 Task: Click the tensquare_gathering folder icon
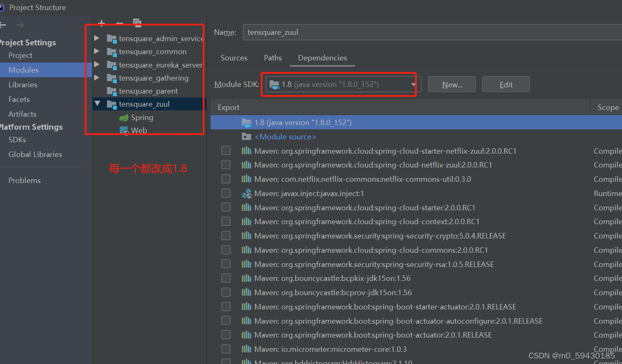[111, 78]
